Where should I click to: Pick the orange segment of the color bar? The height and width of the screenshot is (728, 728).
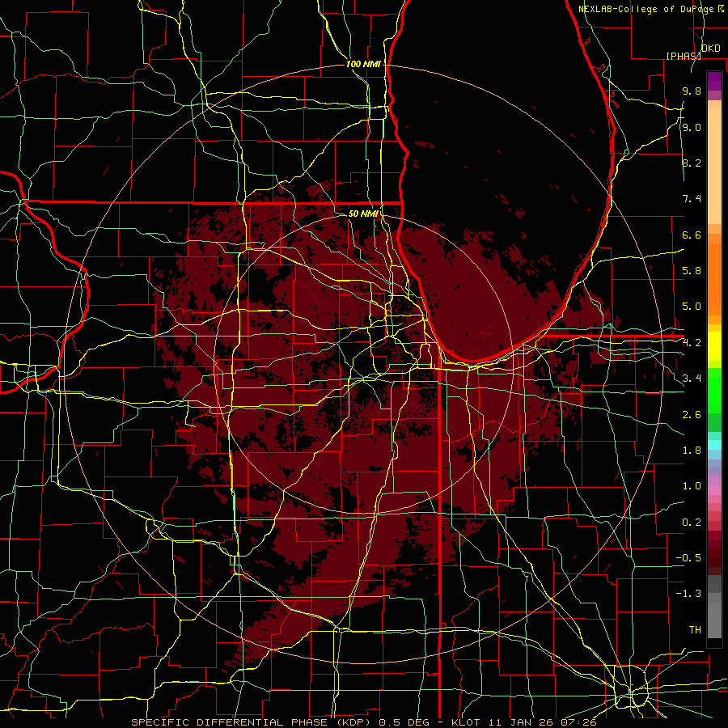[714, 278]
